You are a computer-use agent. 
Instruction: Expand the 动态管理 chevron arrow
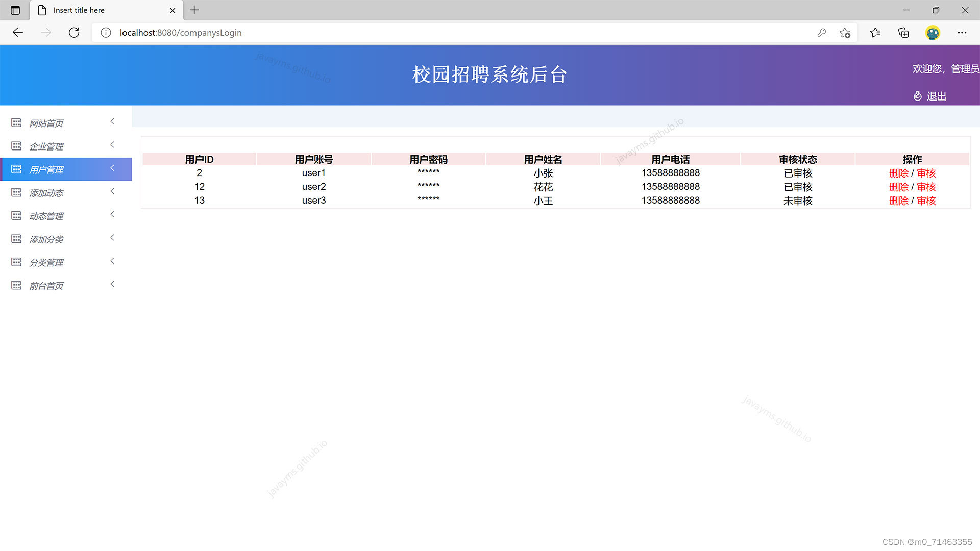point(112,214)
